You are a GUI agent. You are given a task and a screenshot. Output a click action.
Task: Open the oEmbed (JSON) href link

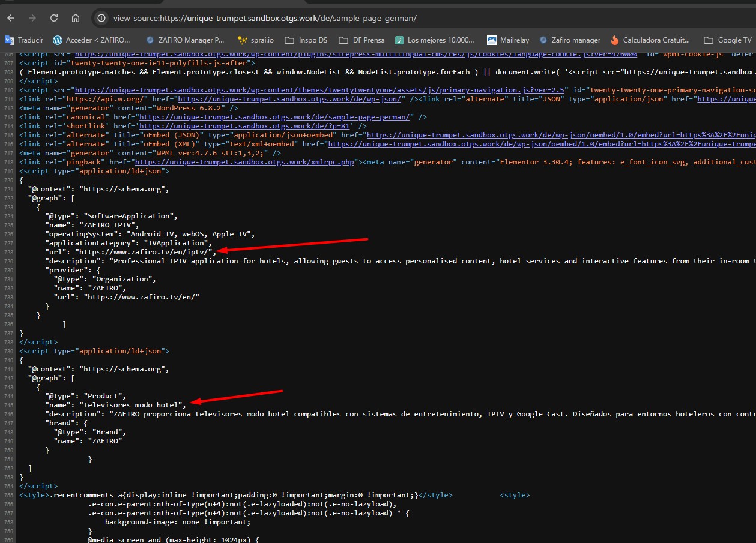click(561, 135)
